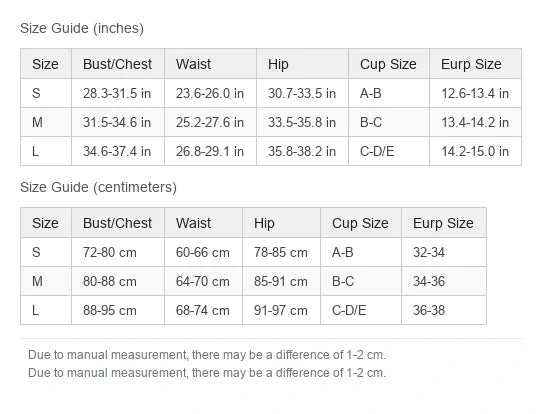Select the 28.3-31.5 in bust cell
Viewport: 541px width, 414px height.
coord(118,93)
